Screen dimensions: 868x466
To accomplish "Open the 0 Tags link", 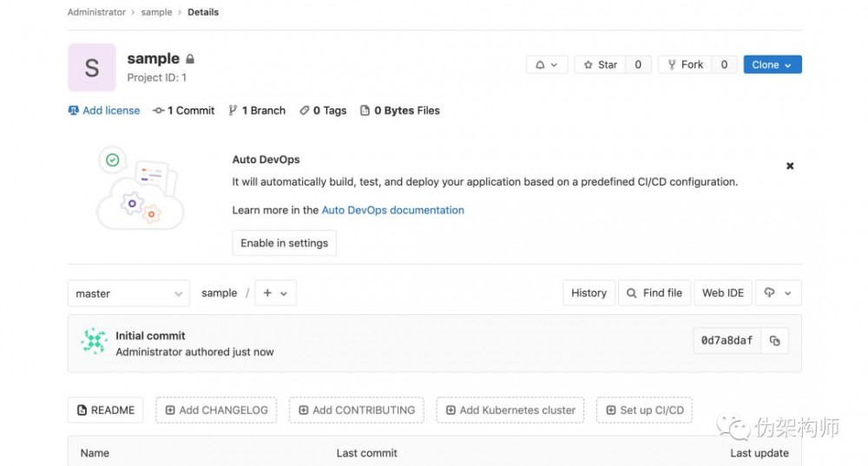I will click(323, 111).
